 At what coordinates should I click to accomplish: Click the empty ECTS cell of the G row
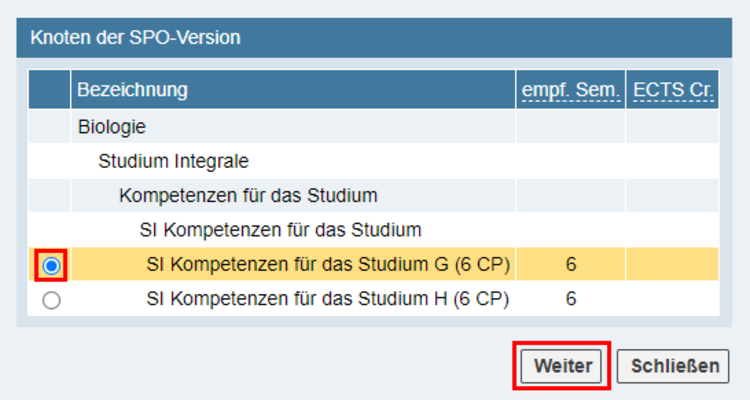pos(673,264)
